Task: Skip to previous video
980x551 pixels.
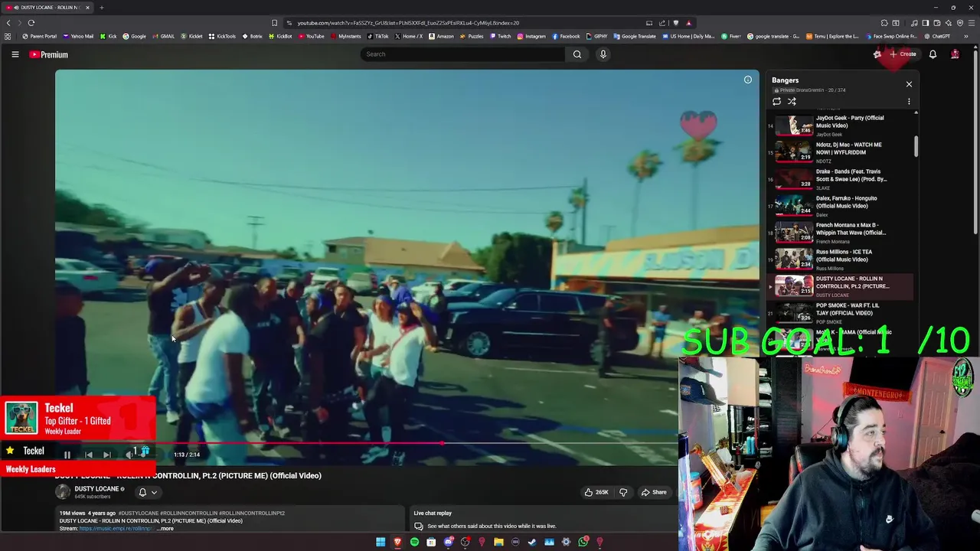Action: pos(89,455)
